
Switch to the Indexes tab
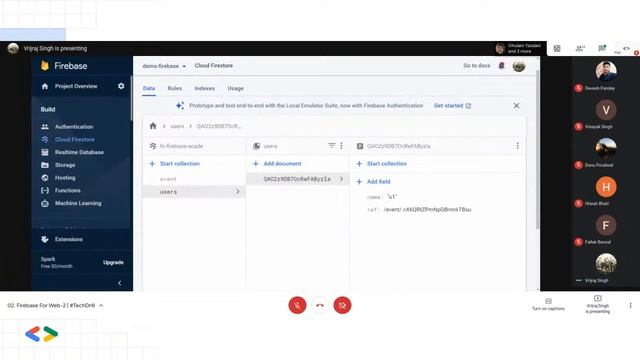click(x=204, y=88)
